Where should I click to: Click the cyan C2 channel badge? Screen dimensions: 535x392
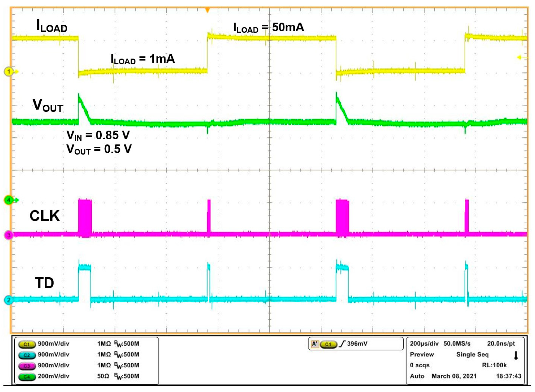click(x=27, y=355)
